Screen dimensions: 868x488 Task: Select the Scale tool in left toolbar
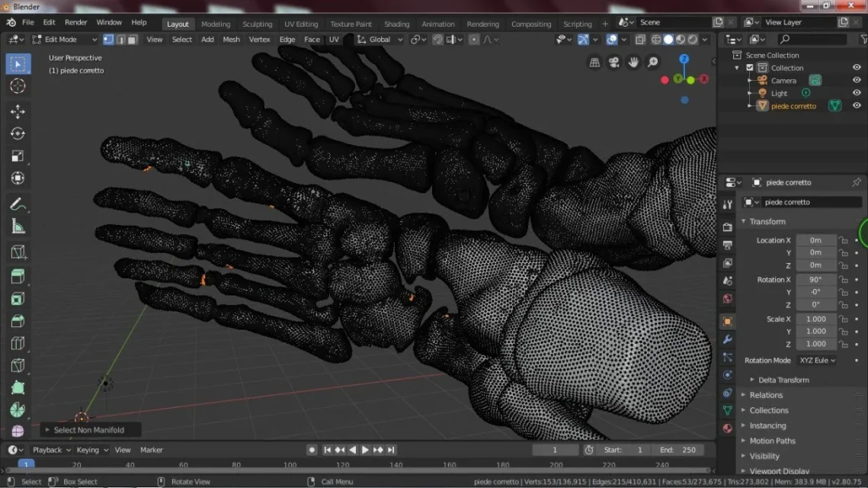point(18,156)
